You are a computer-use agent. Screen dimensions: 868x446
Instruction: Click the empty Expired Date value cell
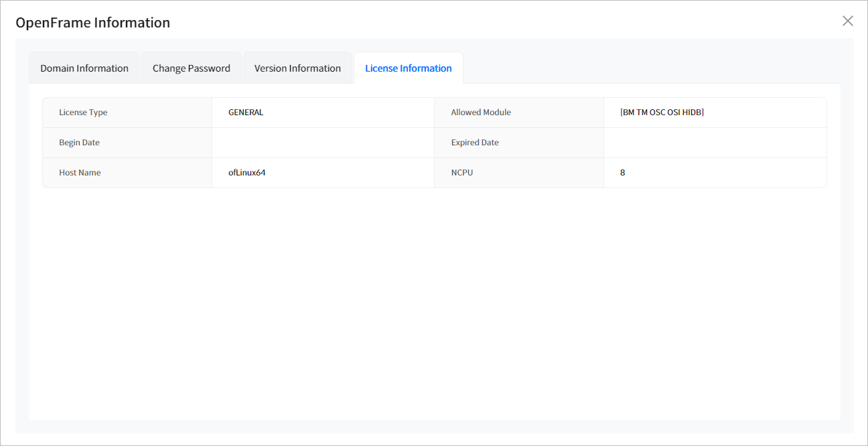(x=715, y=143)
